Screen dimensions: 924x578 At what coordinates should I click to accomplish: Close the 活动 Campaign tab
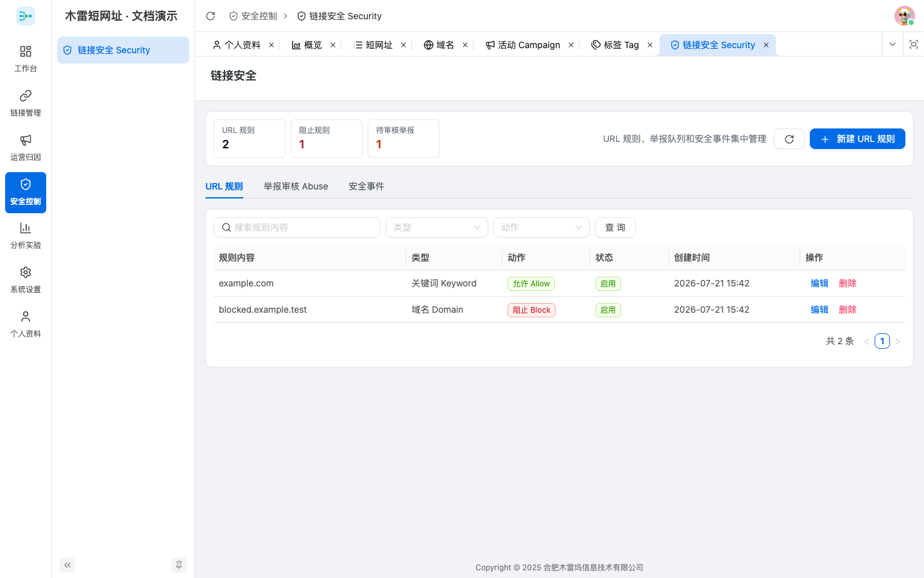click(x=571, y=45)
